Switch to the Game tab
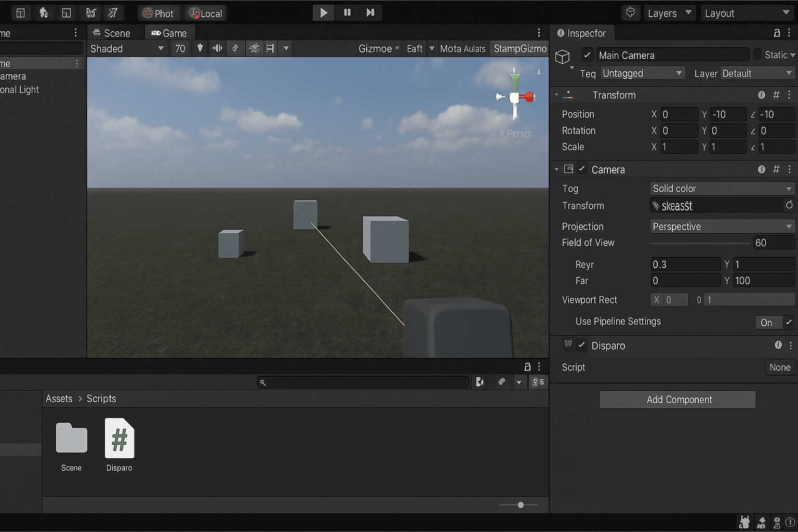Screen dimensions: 798x532 coord(170,32)
